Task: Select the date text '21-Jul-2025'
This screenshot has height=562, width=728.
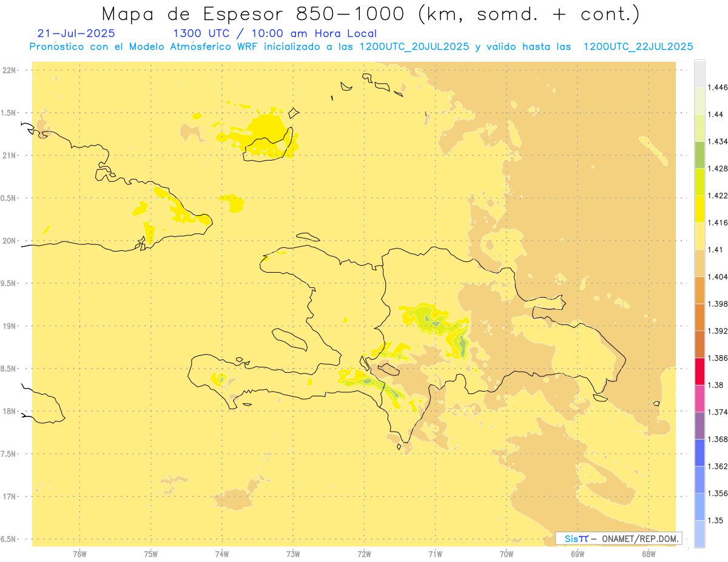Action: click(x=76, y=33)
